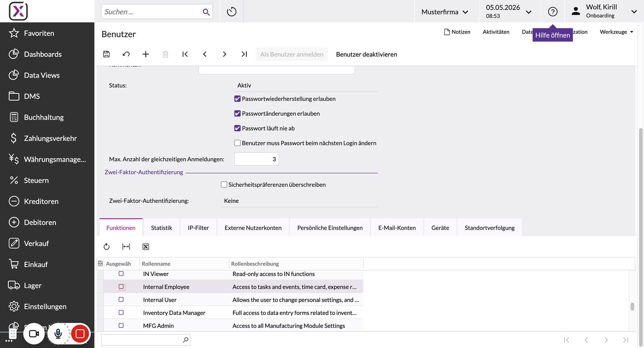Switch to Externe Nutzerkonten tab
Image resolution: width=644 pixels, height=348 pixels.
coord(253,228)
